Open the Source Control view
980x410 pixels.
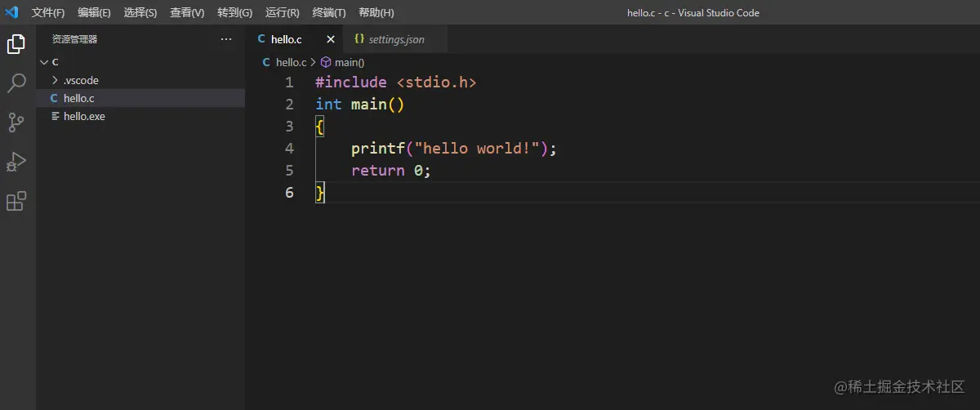coord(16,123)
